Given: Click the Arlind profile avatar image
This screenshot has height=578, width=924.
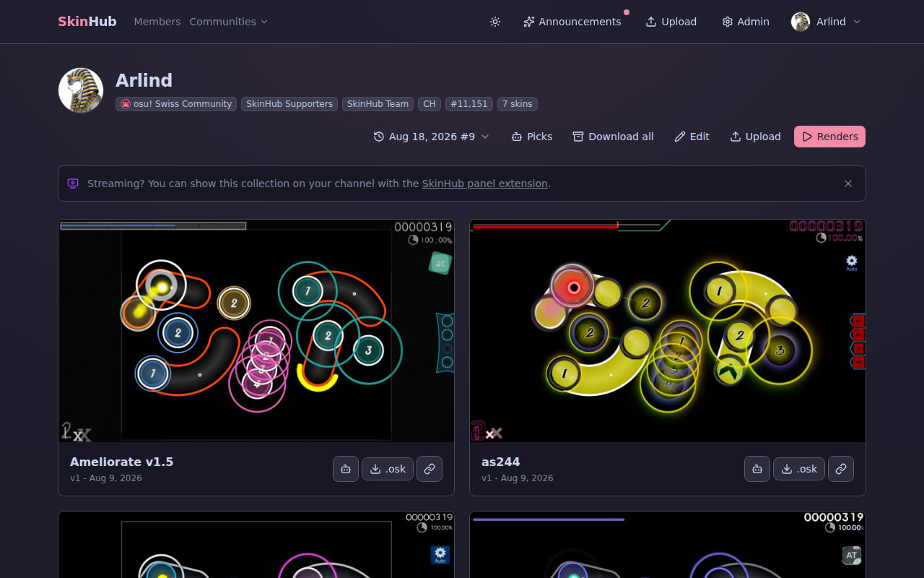Looking at the screenshot, I should pyautogui.click(x=81, y=90).
